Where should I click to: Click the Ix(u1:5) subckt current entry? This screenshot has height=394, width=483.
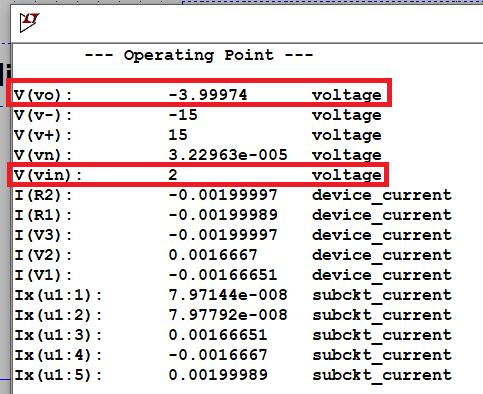233,375
